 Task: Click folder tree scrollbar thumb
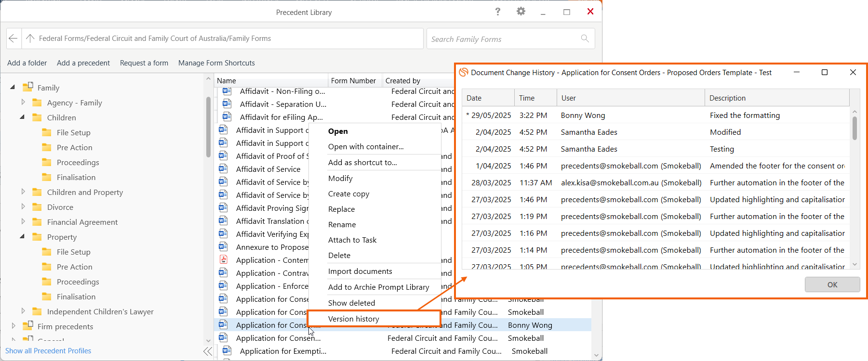(208, 127)
